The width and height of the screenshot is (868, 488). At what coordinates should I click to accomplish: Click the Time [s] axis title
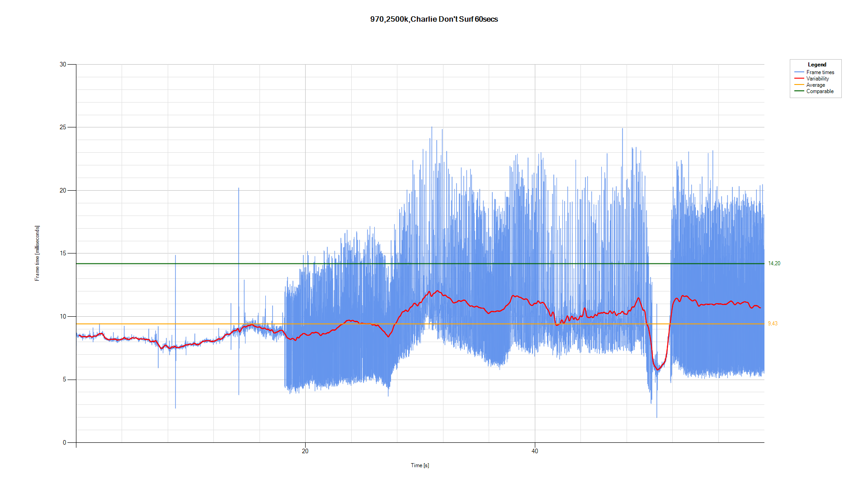[420, 465]
